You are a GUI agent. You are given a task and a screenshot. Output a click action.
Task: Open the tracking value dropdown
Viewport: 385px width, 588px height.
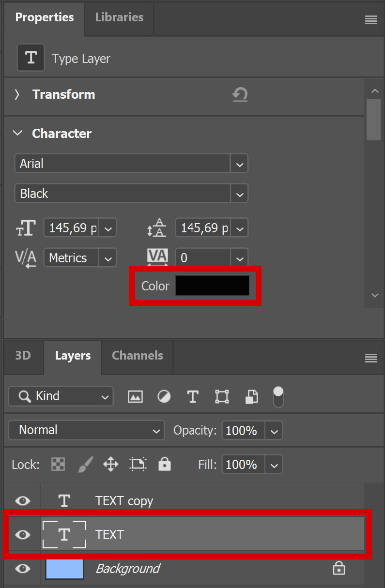point(239,258)
